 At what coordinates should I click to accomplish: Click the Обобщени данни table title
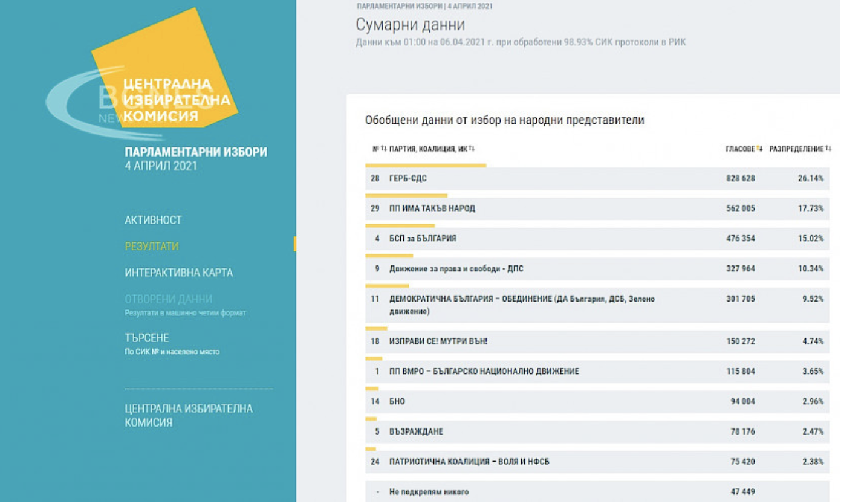(504, 120)
